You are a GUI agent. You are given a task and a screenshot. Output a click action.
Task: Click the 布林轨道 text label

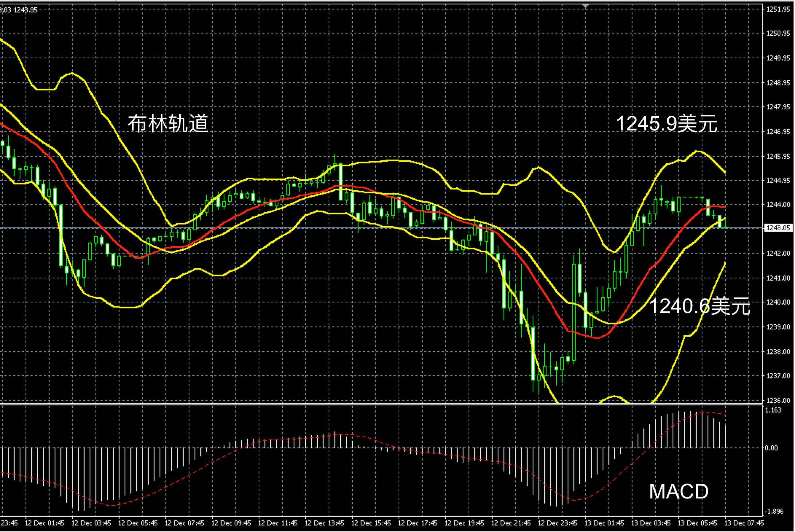click(x=168, y=123)
